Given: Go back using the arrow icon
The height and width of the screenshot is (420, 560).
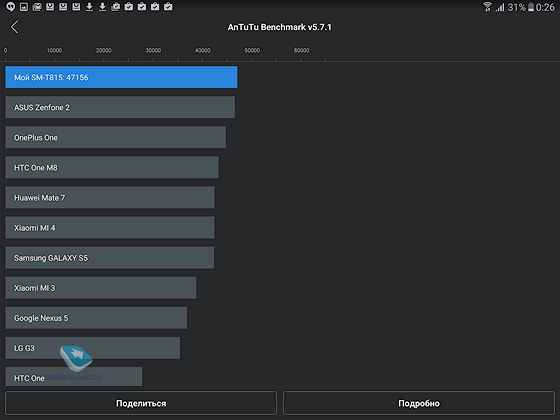Looking at the screenshot, I should point(14,27).
